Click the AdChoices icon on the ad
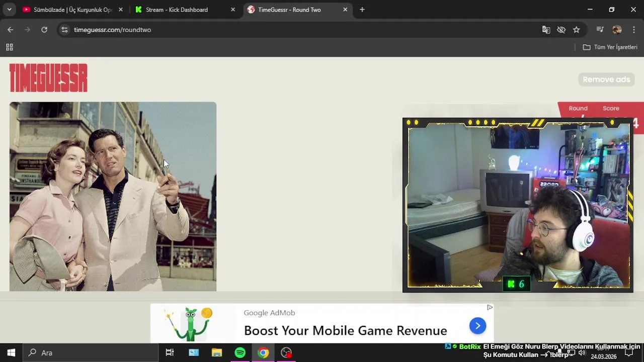This screenshot has width=644, height=362. tap(490, 307)
